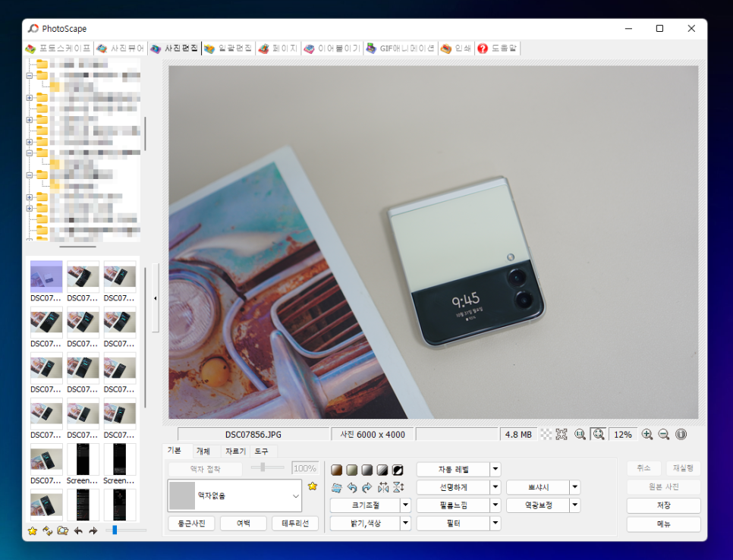
Task: Open the GIF애니메이션 tab
Action: point(401,48)
